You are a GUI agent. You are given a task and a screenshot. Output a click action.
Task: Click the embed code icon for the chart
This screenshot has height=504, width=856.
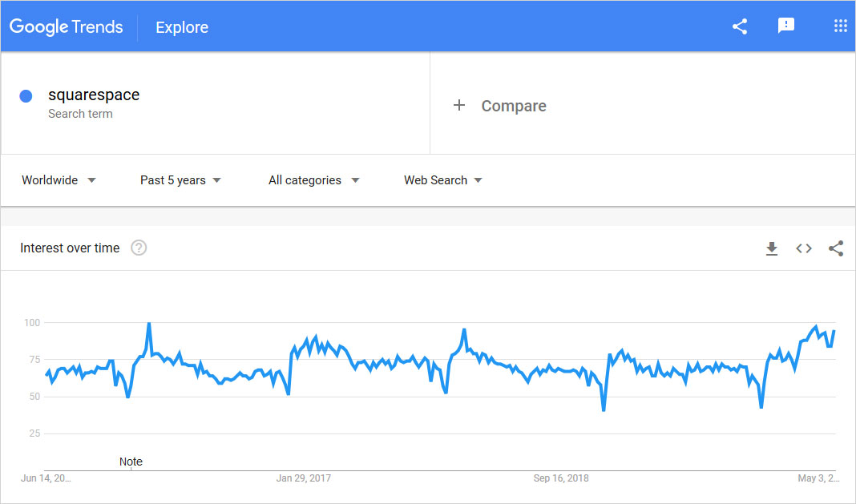804,248
